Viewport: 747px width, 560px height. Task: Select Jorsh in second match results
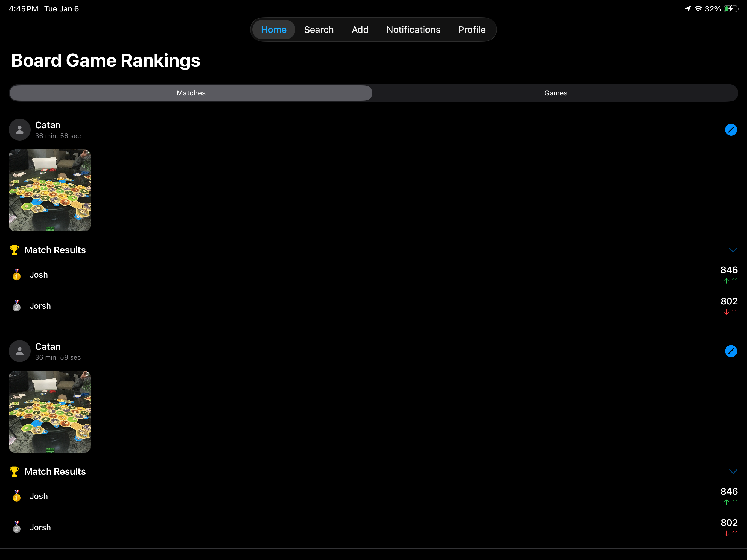coord(40,527)
